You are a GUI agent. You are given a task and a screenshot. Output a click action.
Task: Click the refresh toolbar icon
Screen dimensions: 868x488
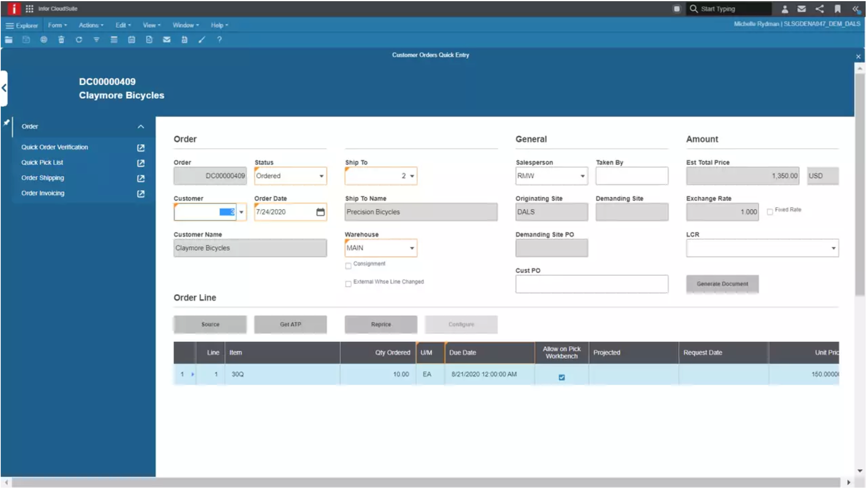click(x=79, y=40)
